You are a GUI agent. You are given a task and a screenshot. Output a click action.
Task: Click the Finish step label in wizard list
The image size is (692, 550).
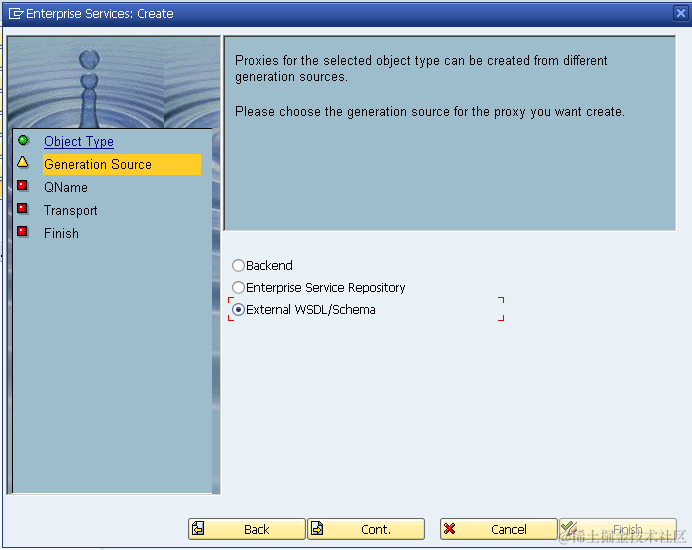point(61,233)
